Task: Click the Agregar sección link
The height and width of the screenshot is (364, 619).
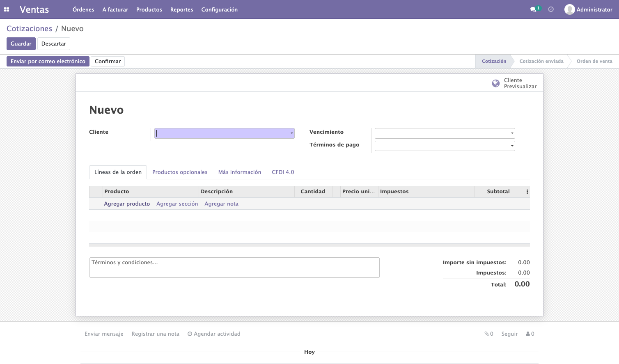Action: click(x=177, y=204)
